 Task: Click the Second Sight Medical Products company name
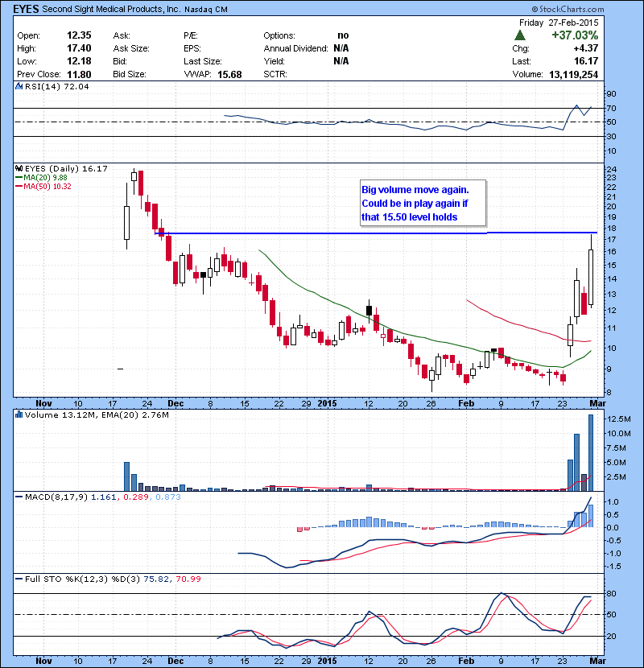pos(111,9)
